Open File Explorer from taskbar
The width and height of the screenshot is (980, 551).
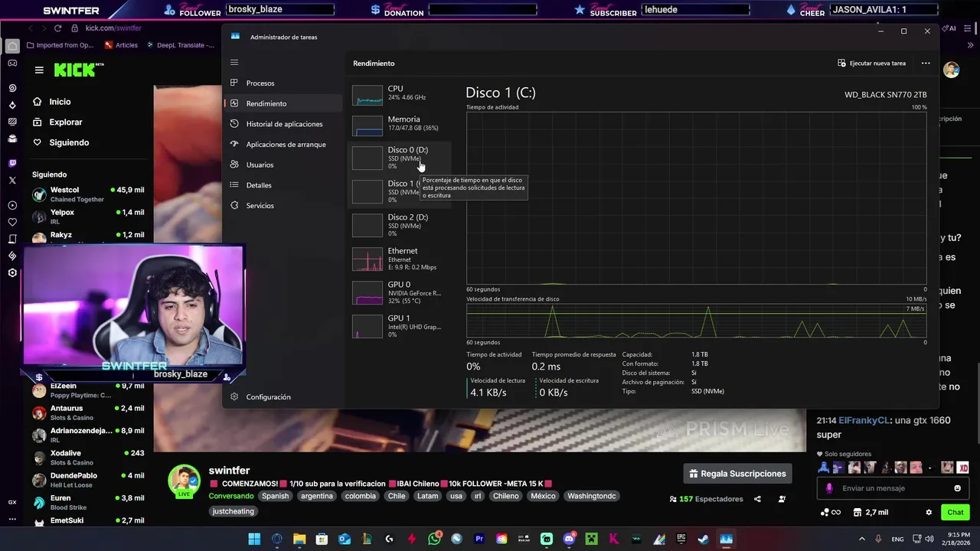[x=299, y=539]
